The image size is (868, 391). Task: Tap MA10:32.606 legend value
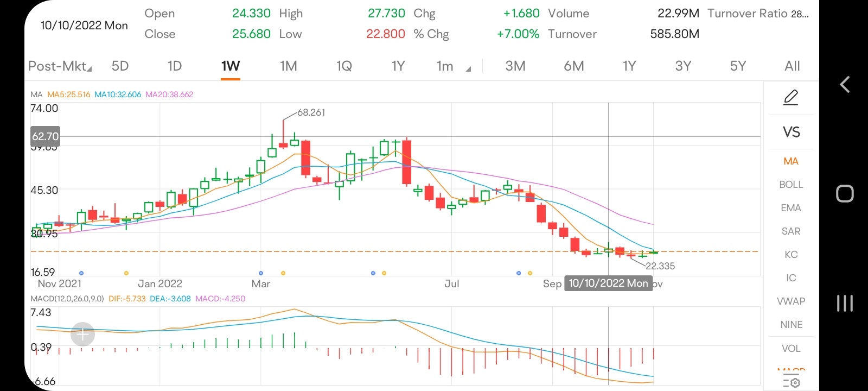pos(118,94)
